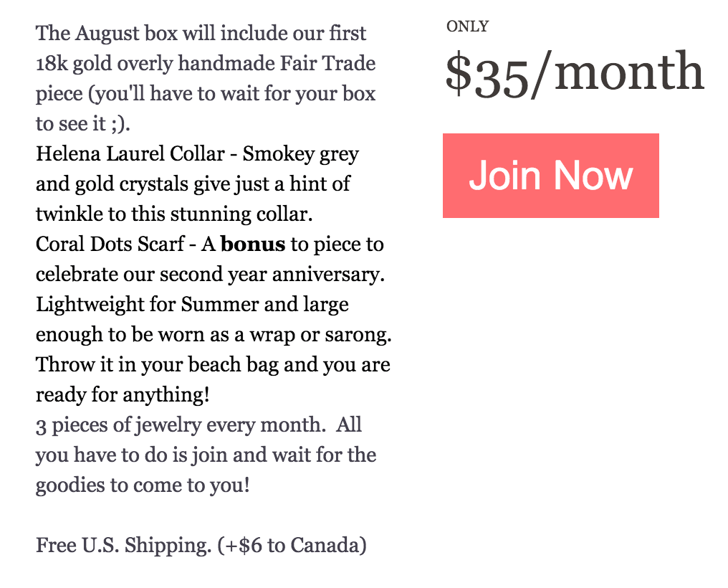
Task: Click the (+$6 to Canada) note
Action: [292, 545]
